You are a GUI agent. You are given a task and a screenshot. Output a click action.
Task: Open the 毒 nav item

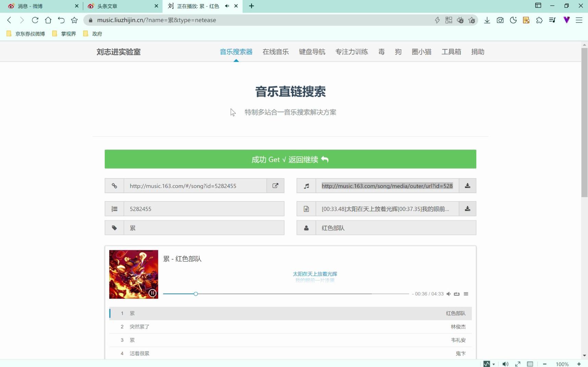pyautogui.click(x=381, y=52)
